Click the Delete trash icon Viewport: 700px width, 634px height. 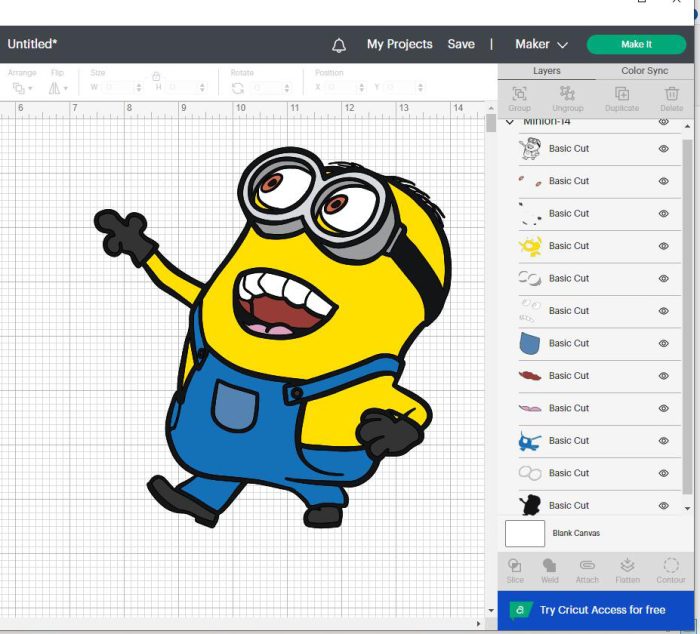click(671, 99)
